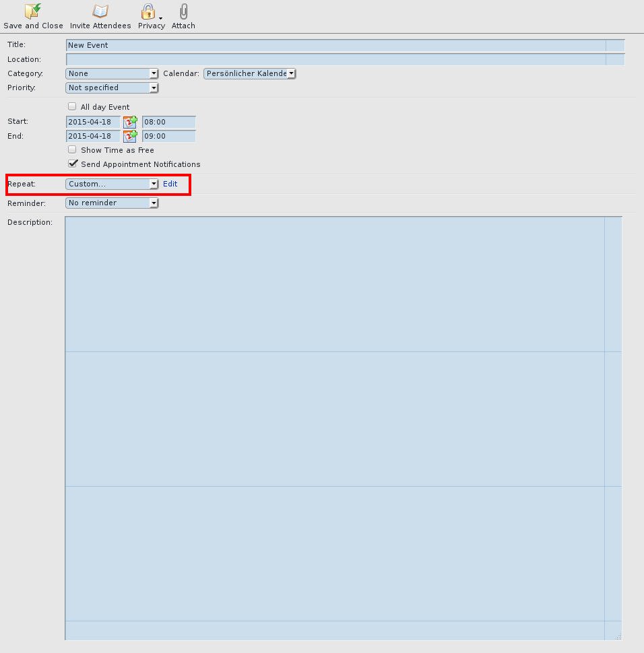
Task: Enable the All day Event checkbox
Action: [73, 106]
